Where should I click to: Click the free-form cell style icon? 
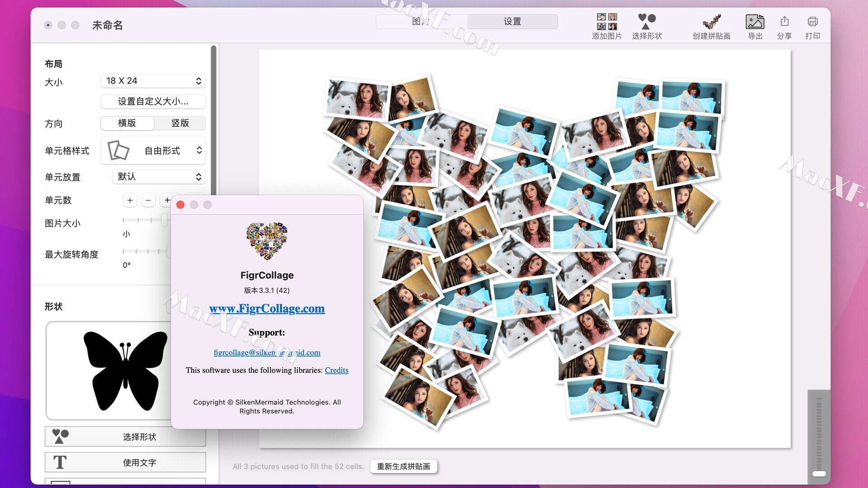[118, 150]
